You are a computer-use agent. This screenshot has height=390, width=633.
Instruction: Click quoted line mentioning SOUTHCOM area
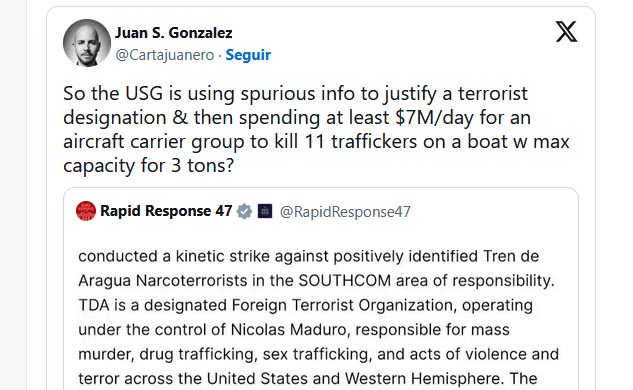coord(316,281)
